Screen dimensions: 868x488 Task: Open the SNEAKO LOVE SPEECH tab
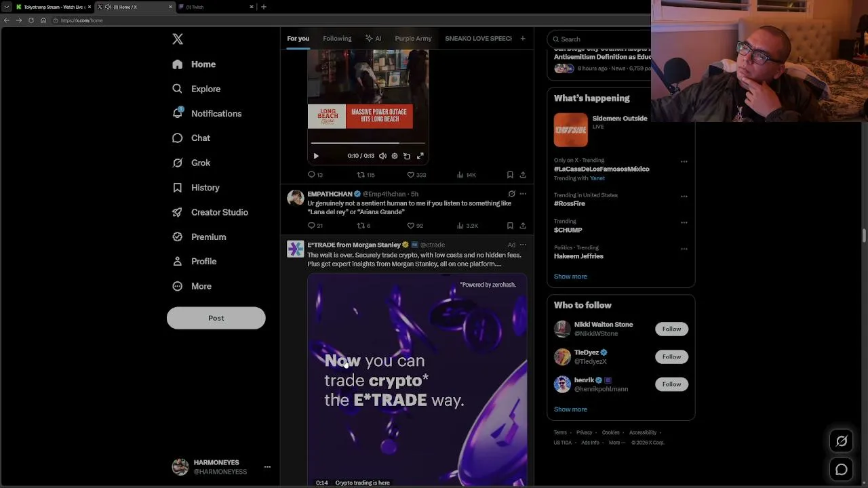pos(478,39)
